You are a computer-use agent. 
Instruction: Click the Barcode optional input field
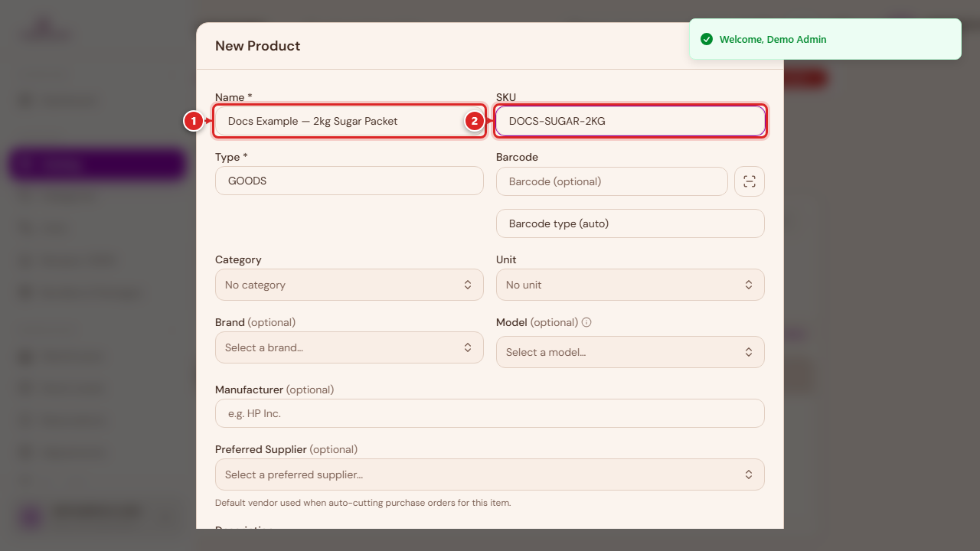612,181
